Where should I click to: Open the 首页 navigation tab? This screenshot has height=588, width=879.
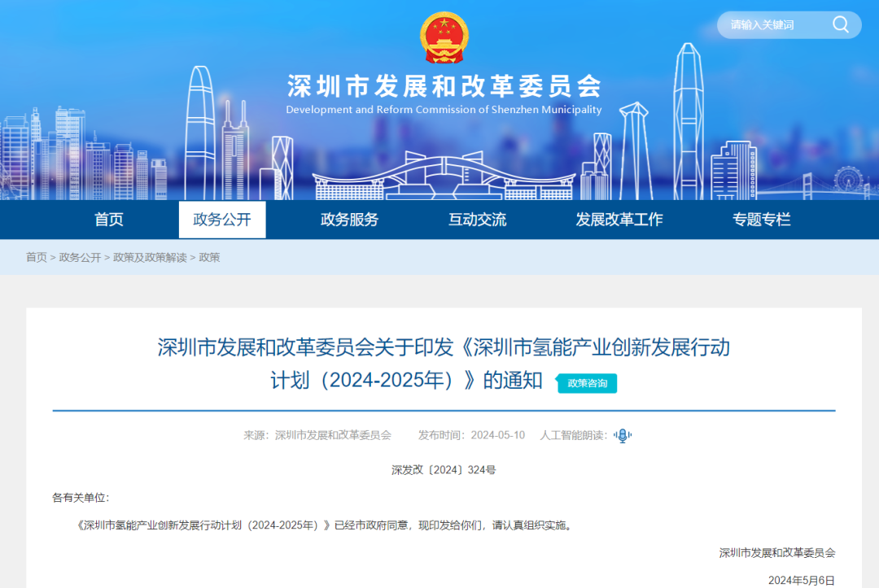coord(109,220)
